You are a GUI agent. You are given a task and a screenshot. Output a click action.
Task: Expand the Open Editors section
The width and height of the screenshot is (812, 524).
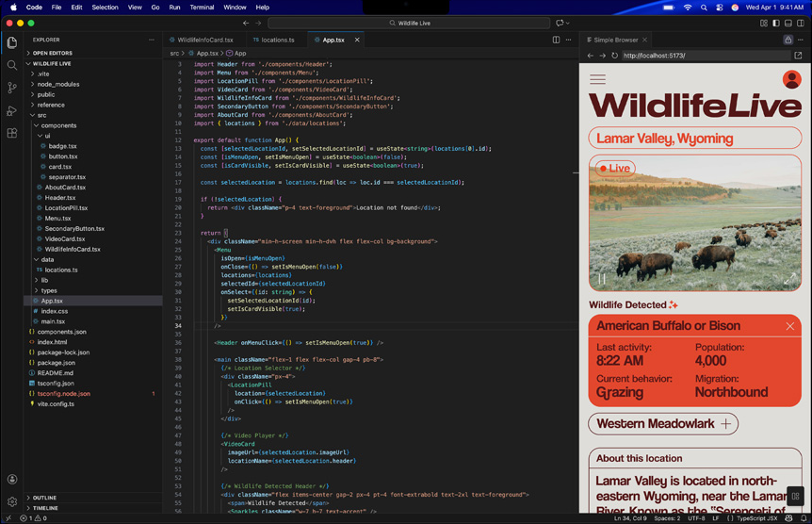point(52,54)
